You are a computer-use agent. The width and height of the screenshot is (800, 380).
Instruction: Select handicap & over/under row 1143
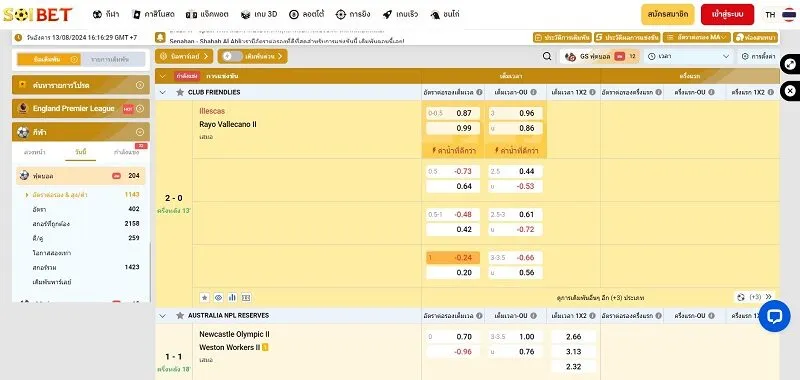click(x=82, y=194)
